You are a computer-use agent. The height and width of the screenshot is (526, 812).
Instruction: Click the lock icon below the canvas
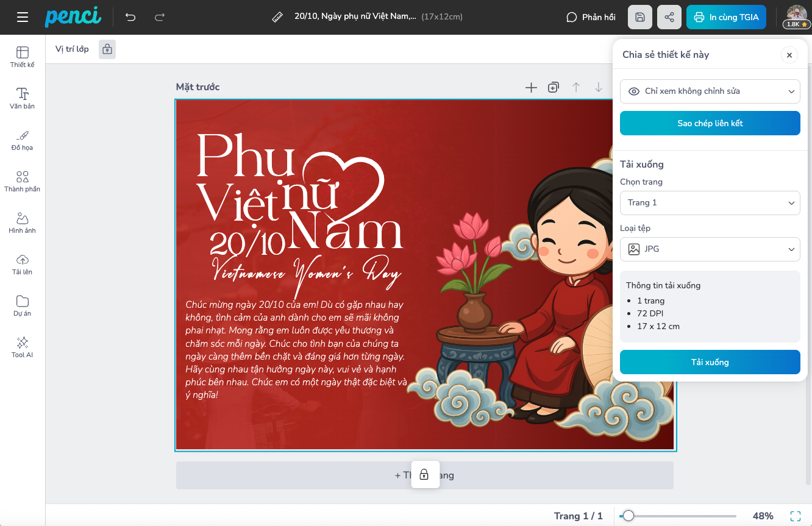[425, 475]
